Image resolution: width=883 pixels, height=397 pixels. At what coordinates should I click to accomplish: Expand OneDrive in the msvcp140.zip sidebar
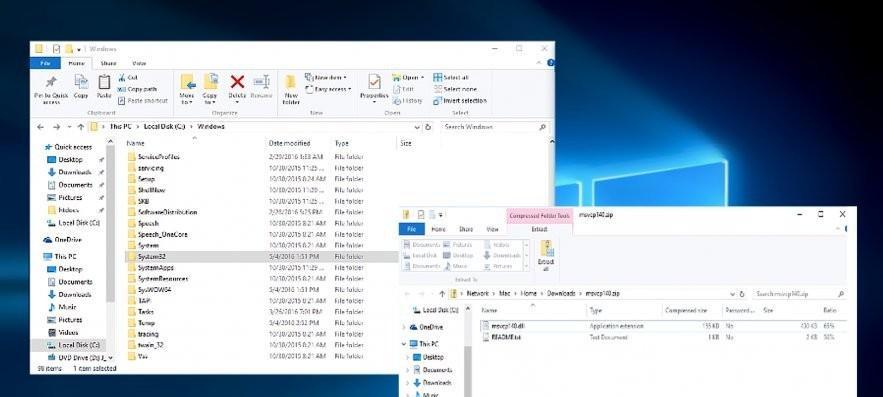point(404,327)
